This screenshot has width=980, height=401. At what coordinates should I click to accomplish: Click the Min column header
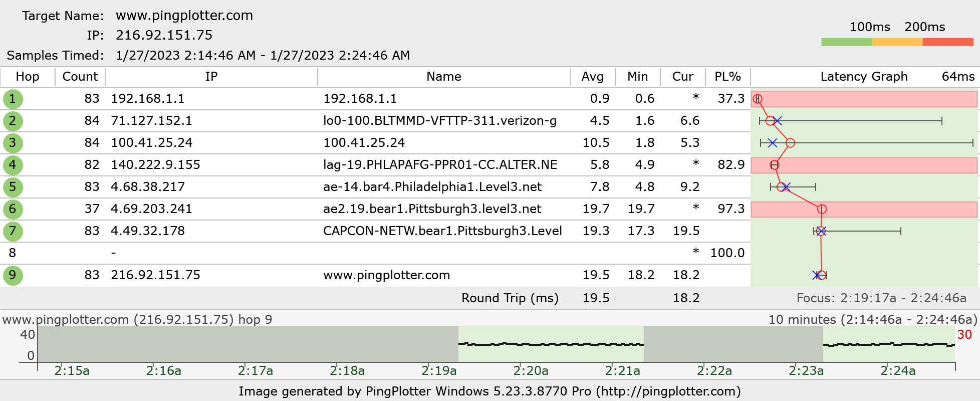click(x=638, y=77)
